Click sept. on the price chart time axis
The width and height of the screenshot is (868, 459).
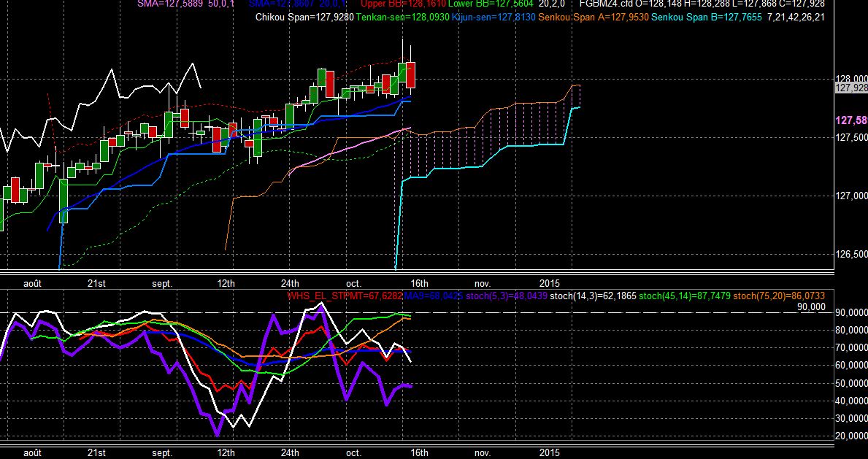pyautogui.click(x=161, y=283)
